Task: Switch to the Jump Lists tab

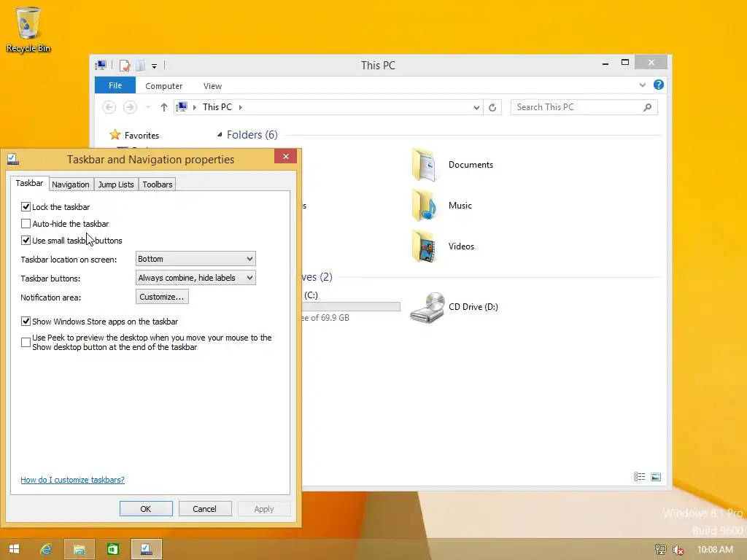Action: pyautogui.click(x=116, y=184)
